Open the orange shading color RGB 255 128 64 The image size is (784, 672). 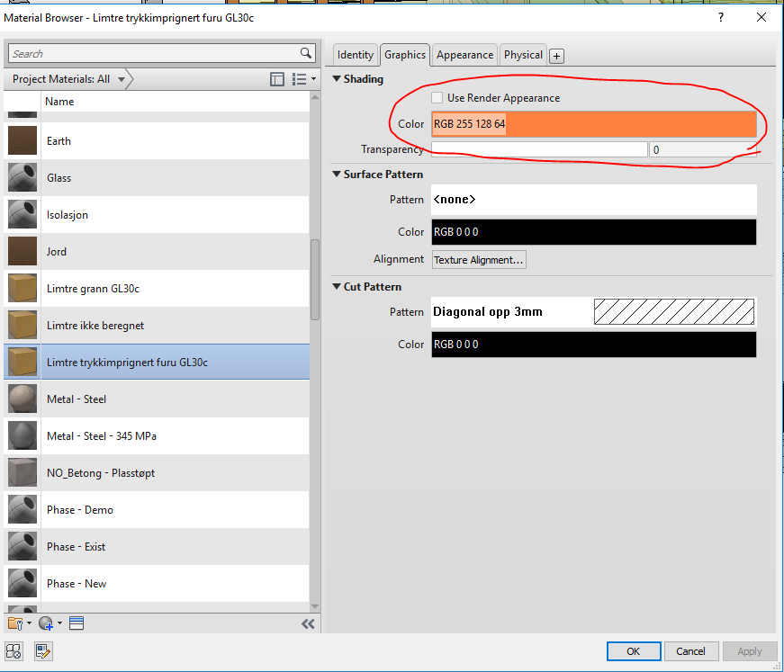tap(593, 124)
